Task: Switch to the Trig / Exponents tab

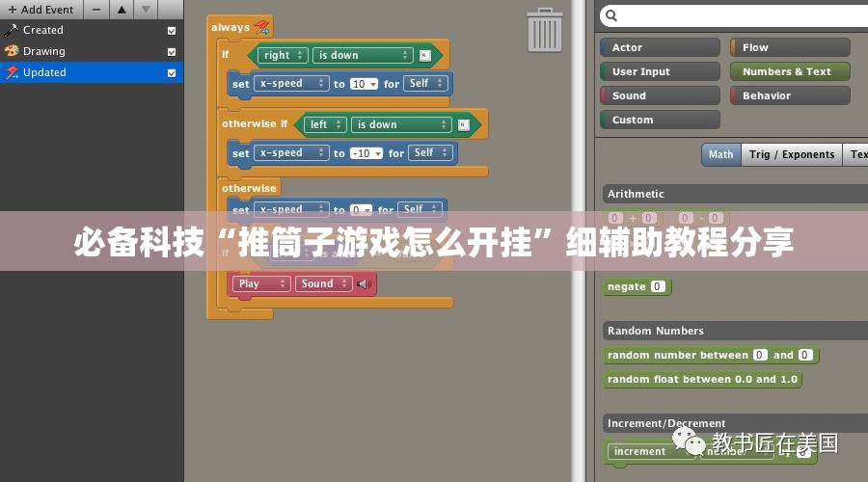Action: pyautogui.click(x=792, y=154)
